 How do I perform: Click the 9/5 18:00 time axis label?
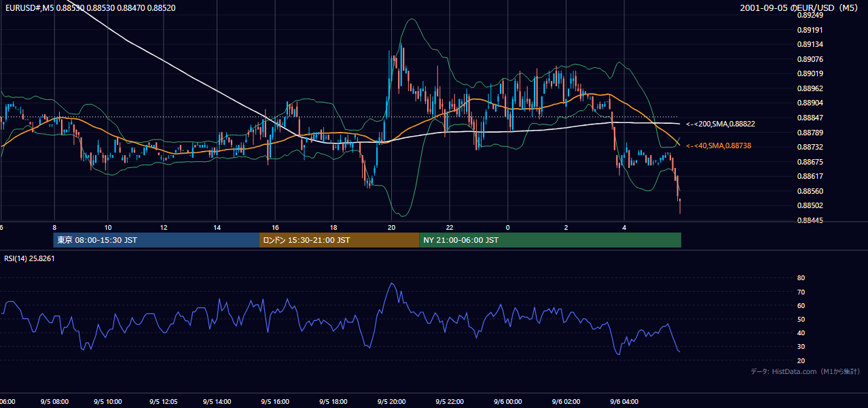335,401
